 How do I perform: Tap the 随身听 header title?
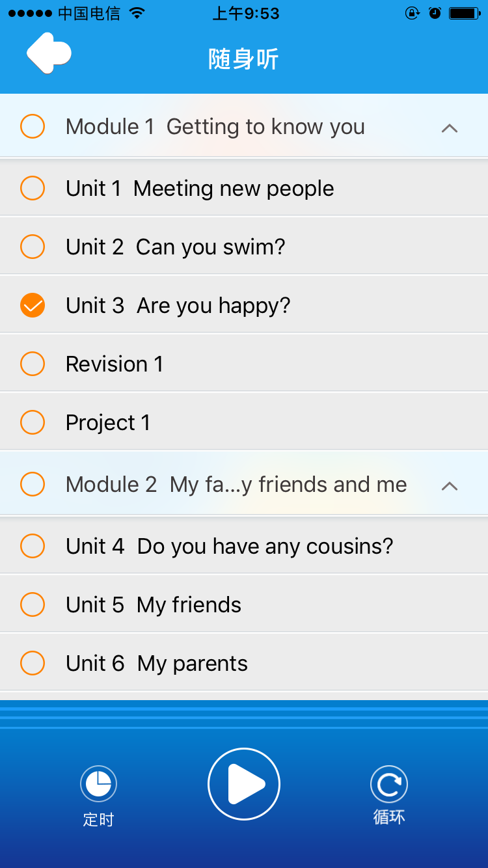pyautogui.click(x=243, y=59)
